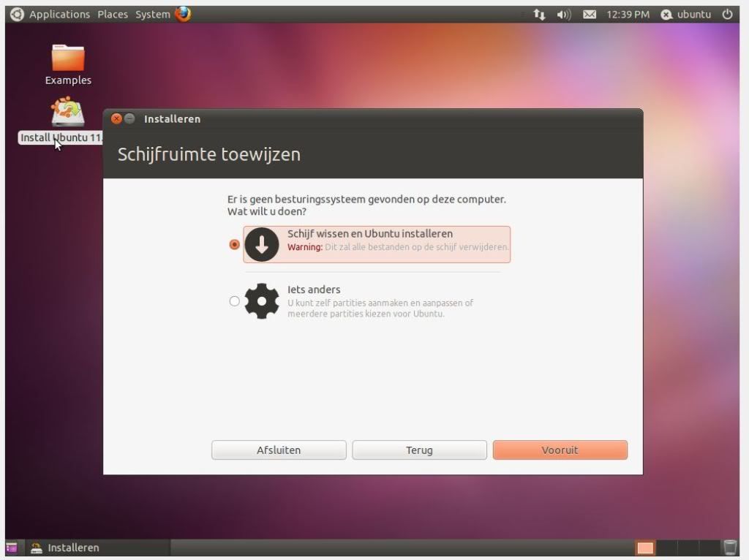Open the Examples folder on desktop
Screen dimensions: 749x560
pyautogui.click(x=68, y=65)
